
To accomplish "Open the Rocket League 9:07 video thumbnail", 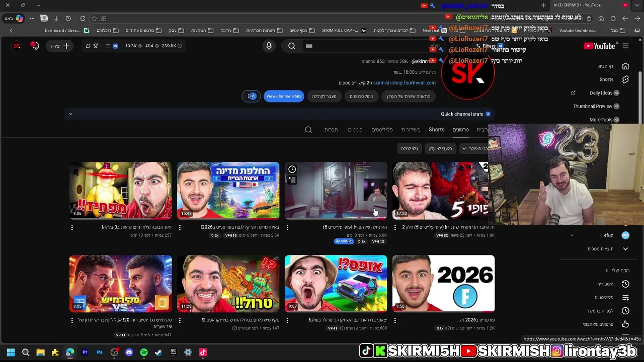I will click(x=336, y=284).
